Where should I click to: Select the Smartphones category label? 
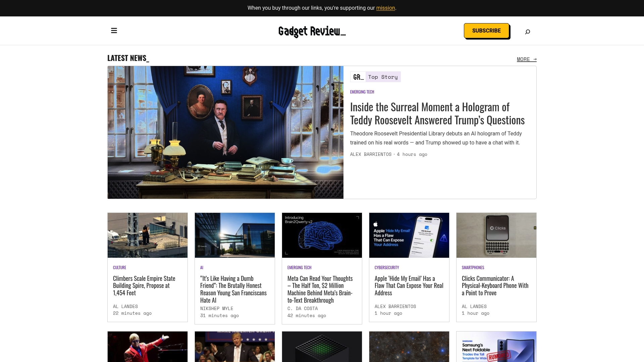[x=473, y=267]
